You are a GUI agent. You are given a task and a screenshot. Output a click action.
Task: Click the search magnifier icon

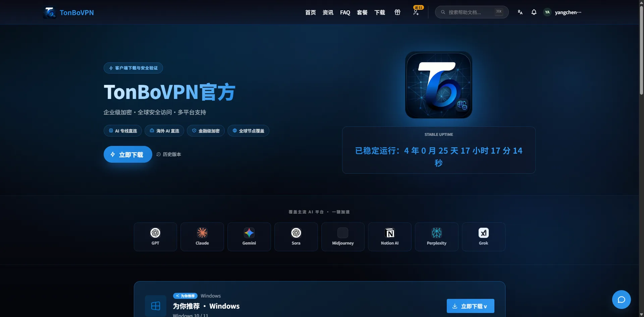point(443,12)
